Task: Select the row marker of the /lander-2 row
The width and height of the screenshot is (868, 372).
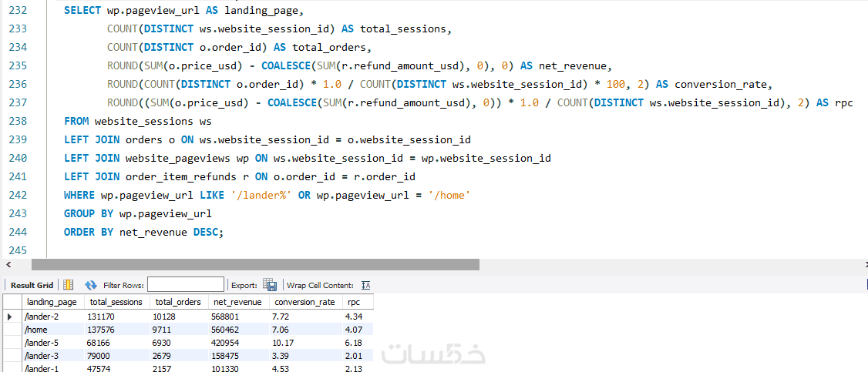Action: point(11,317)
